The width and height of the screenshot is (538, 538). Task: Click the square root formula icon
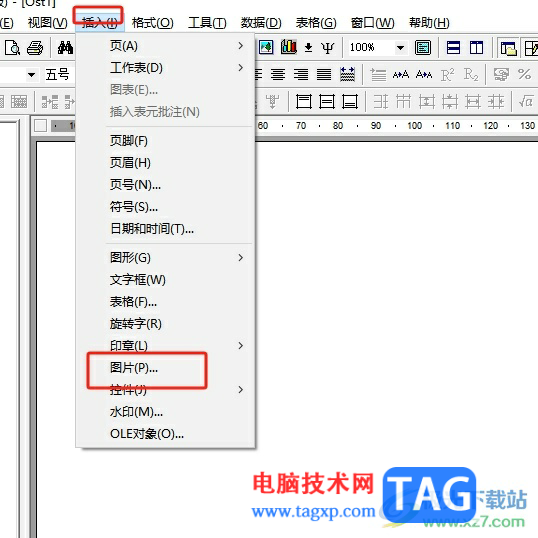point(525,102)
